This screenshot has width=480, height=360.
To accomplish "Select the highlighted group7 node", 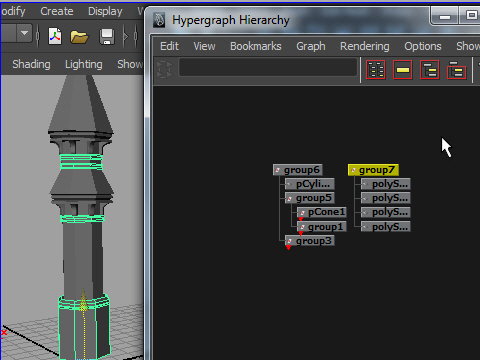I will pyautogui.click(x=373, y=170).
